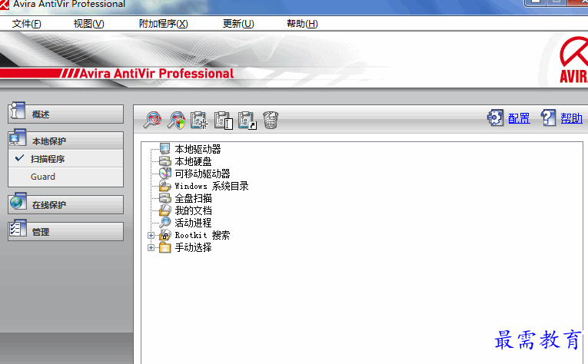Select Guard in the sidebar
Screen dimensions: 588x364
pos(65,177)
